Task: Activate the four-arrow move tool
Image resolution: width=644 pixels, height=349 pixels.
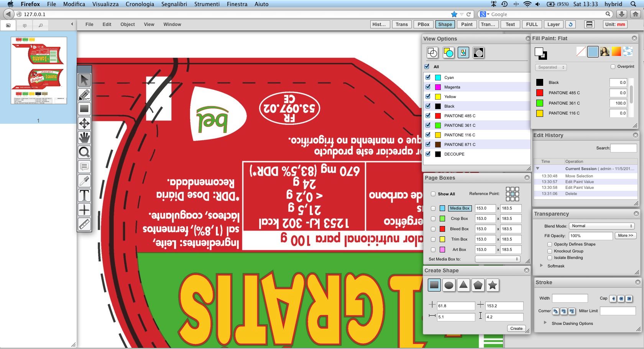Action: 84,123
